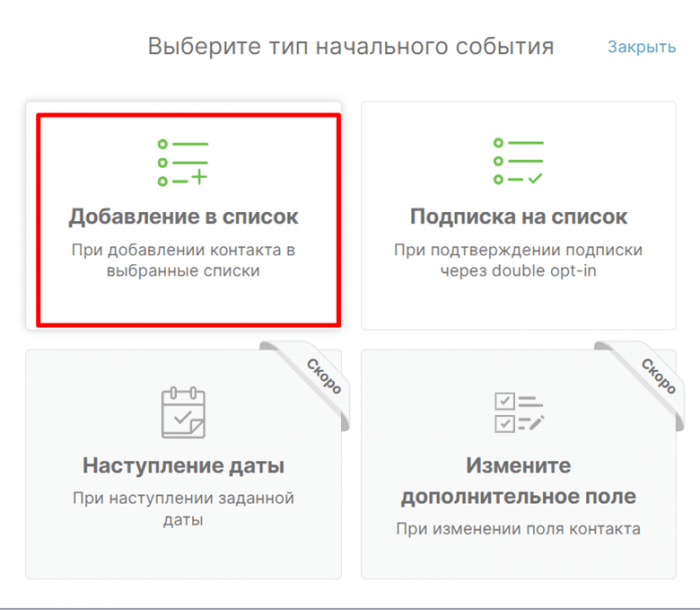The image size is (700, 610).
Task: Click the Закрыть link
Action: click(x=642, y=47)
